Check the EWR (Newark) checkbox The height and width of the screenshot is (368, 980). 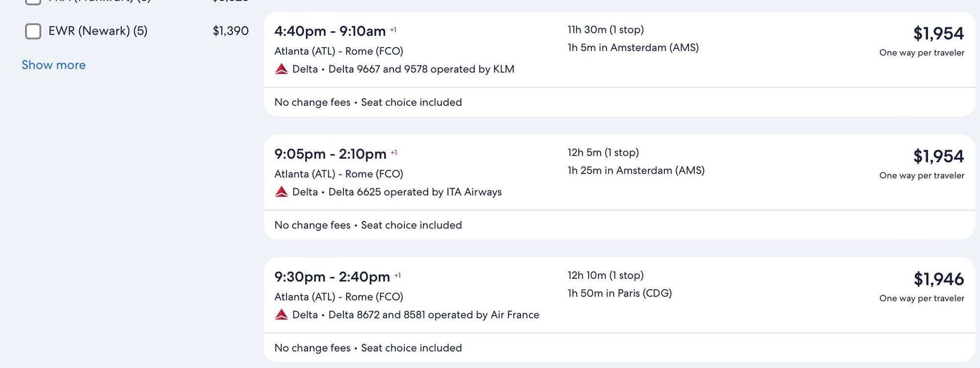pos(33,31)
